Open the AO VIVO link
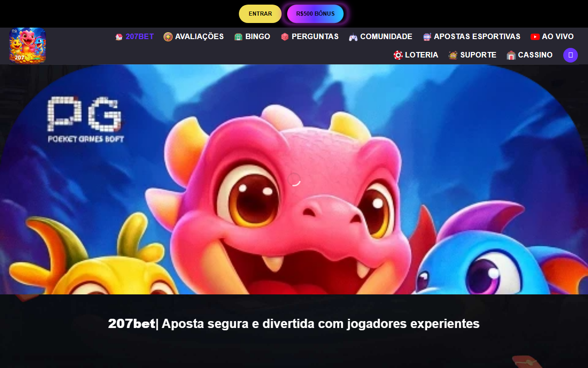This screenshot has height=368, width=588. (558, 37)
